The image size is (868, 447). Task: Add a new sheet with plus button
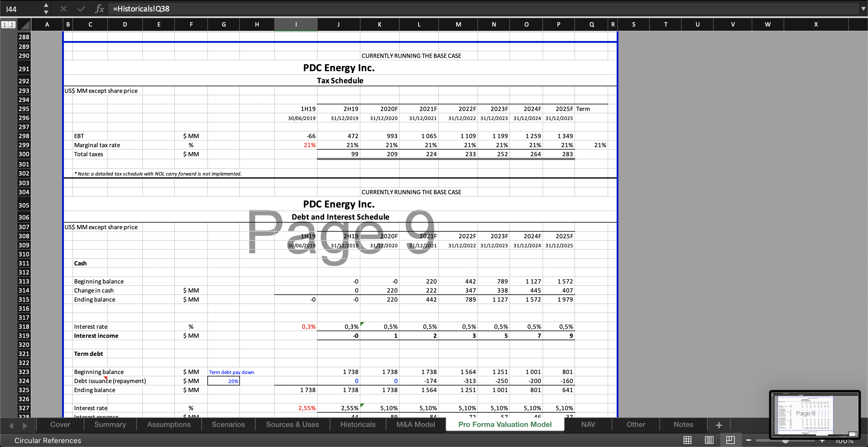pyautogui.click(x=719, y=425)
